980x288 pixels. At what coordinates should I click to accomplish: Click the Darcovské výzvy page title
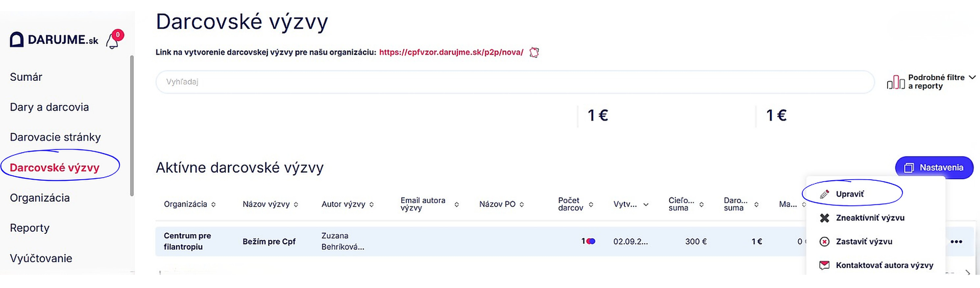click(x=242, y=22)
